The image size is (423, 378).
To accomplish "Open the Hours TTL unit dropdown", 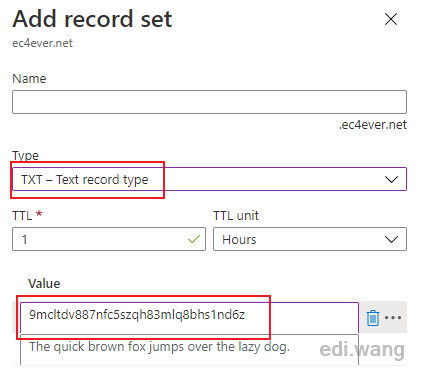I will tap(310, 239).
